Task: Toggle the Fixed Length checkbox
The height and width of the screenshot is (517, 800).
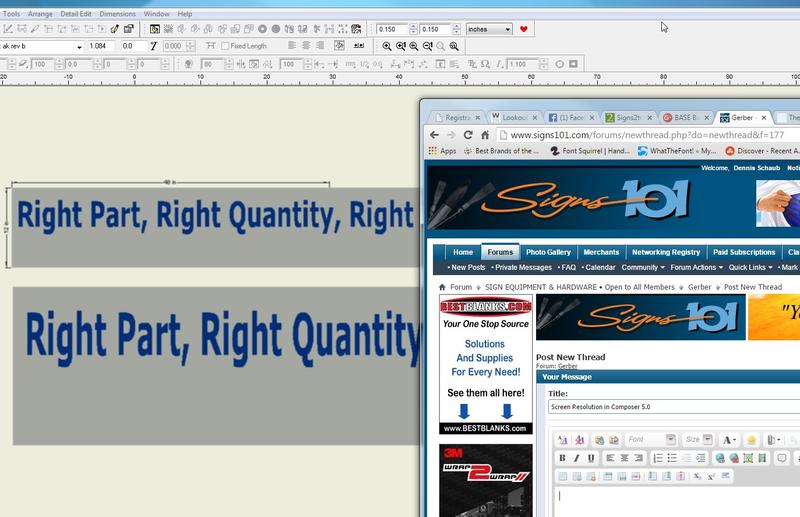Action: click(225, 46)
